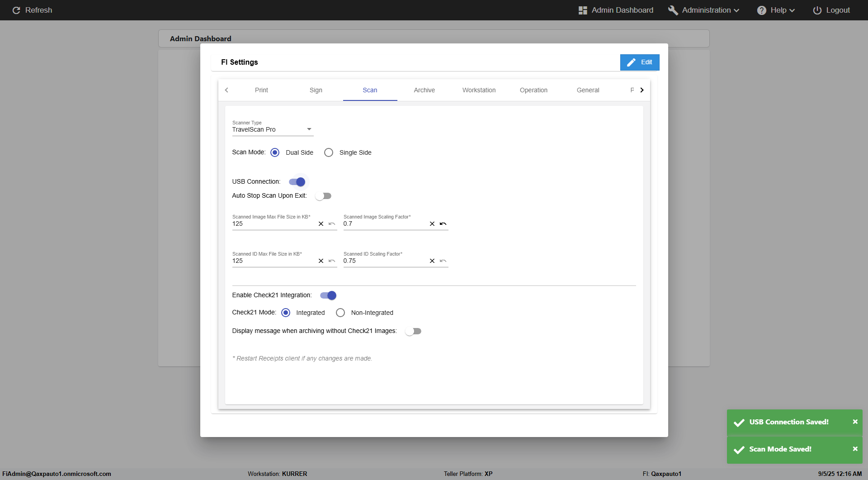Viewport: 868px width, 480px height.
Task: Dismiss the USB Connection Saved notification
Action: (x=855, y=422)
